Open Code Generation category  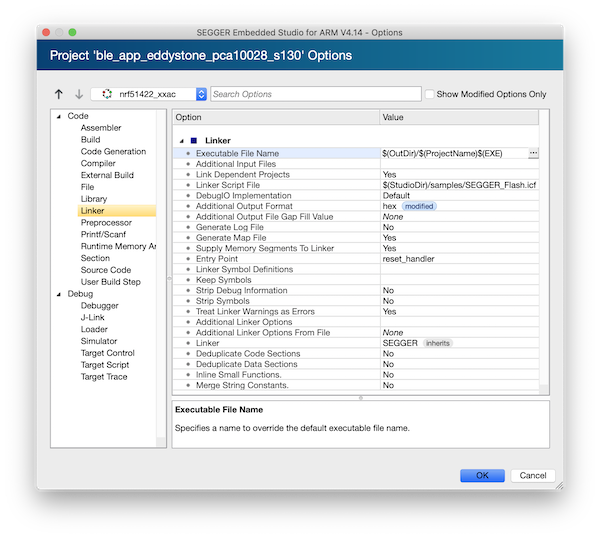pyautogui.click(x=113, y=152)
